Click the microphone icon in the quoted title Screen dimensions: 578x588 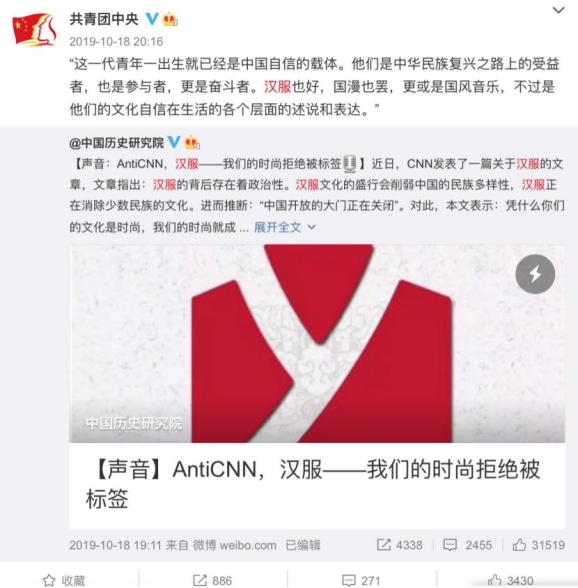[x=350, y=164]
